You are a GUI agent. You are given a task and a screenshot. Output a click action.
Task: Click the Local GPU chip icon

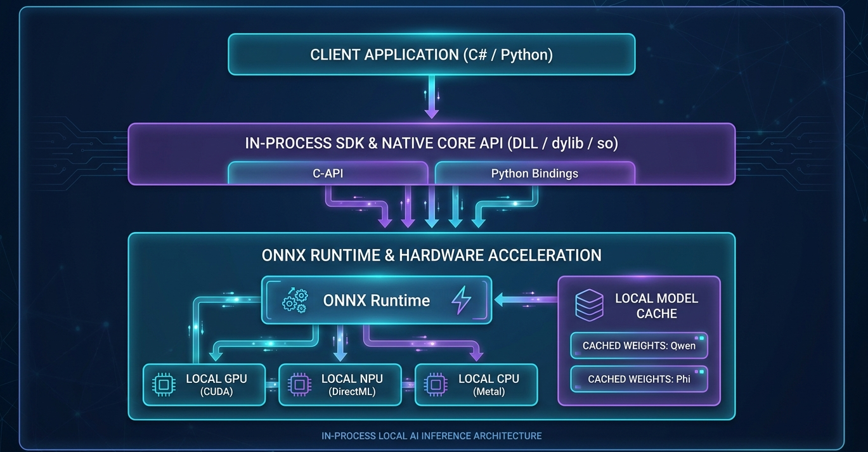[163, 384]
